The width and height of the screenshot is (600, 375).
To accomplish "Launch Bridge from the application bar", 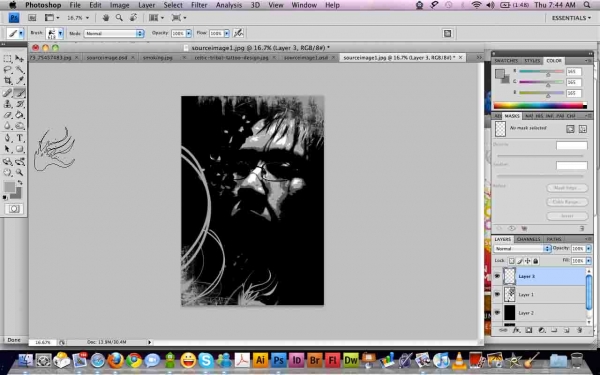I will click(32, 18).
